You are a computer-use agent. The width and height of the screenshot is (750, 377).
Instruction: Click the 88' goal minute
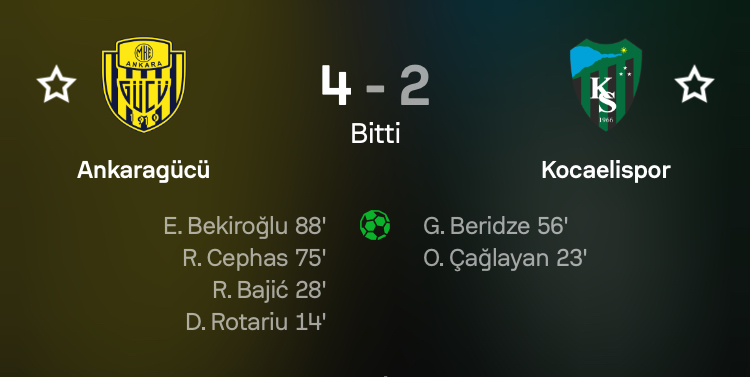tap(310, 226)
